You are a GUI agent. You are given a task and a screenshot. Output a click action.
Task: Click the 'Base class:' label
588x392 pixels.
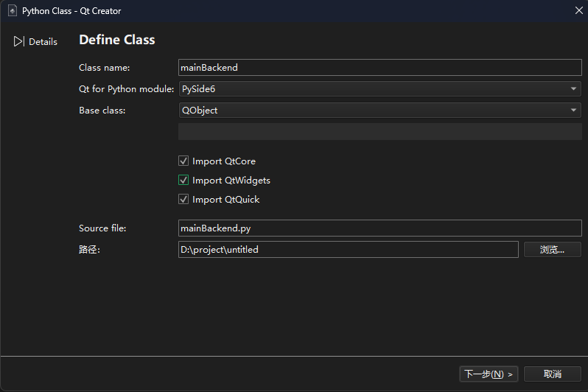(102, 111)
